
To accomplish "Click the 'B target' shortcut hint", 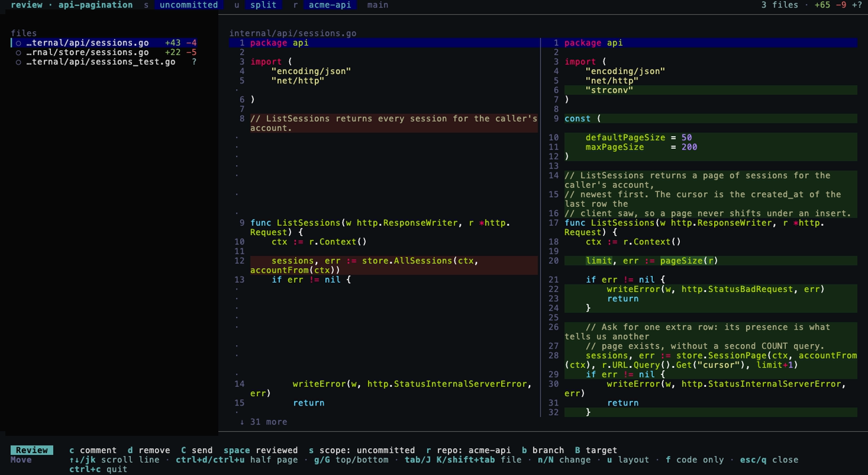I will 596,450.
